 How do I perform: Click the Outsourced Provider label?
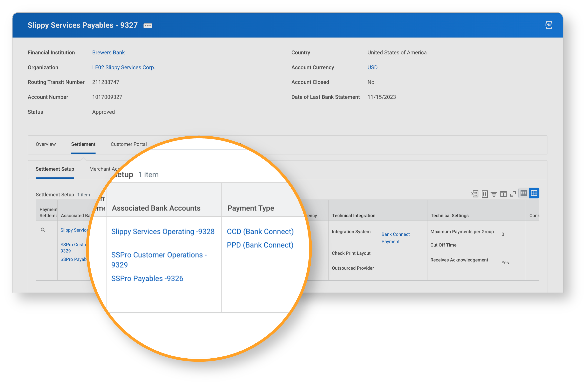(x=353, y=268)
